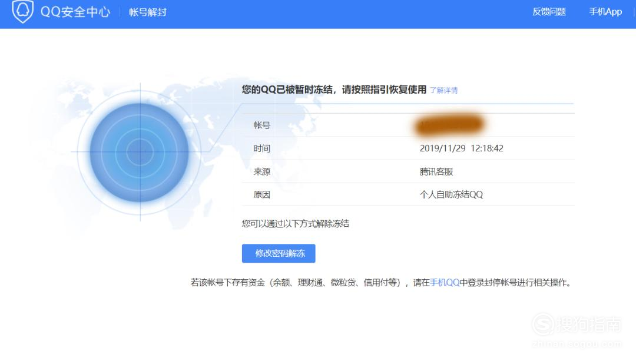Click the 腾讯客服 source value
The height and width of the screenshot is (364, 636).
436,171
